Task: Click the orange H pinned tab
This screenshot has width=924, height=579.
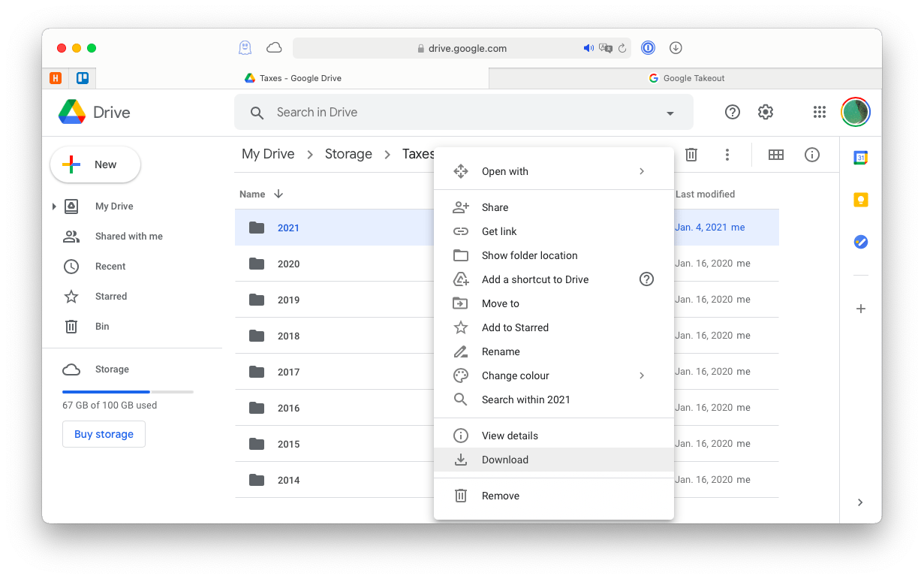Action: pyautogui.click(x=56, y=78)
